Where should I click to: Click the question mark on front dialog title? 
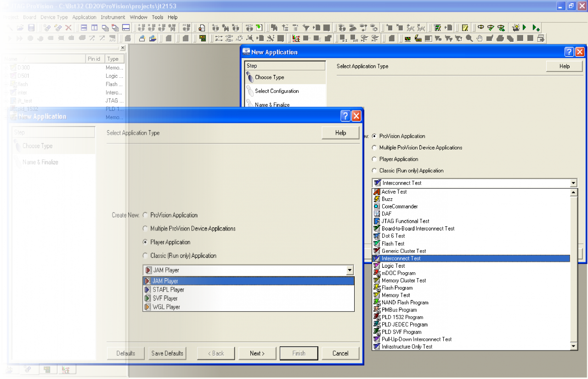click(x=345, y=116)
